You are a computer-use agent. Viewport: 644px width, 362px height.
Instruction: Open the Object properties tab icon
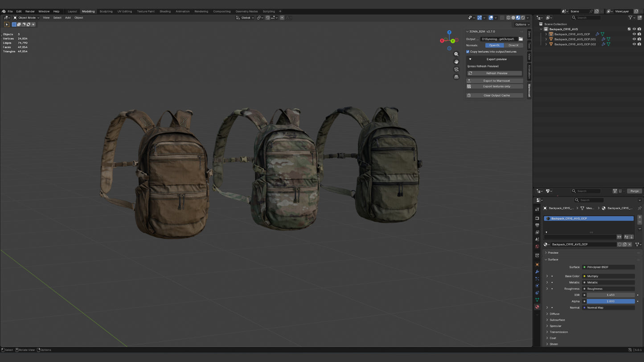(537, 264)
